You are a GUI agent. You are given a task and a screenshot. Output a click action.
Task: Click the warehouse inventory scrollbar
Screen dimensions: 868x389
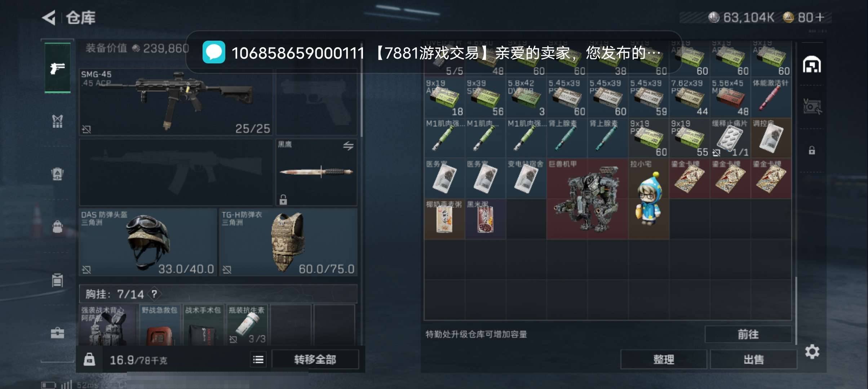pyautogui.click(x=796, y=310)
